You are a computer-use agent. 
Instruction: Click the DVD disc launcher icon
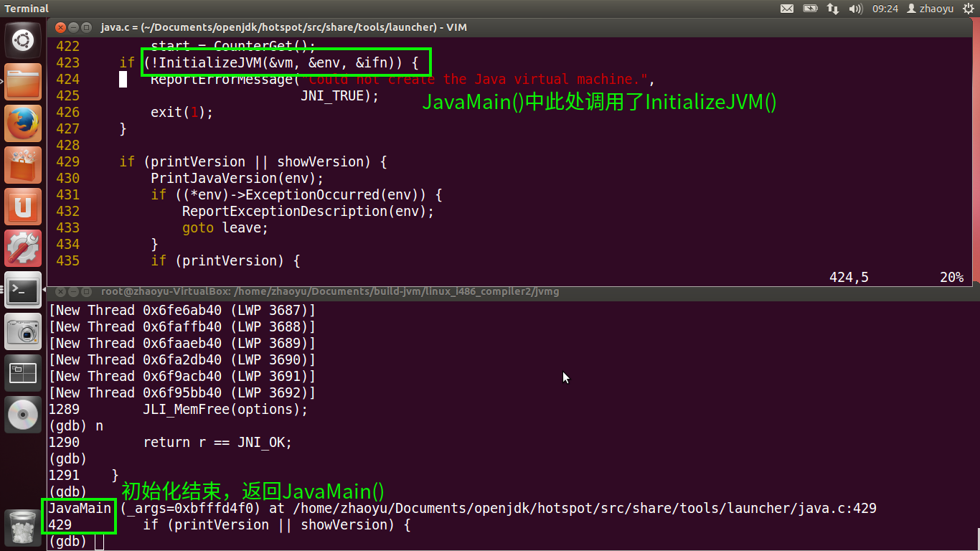23,415
